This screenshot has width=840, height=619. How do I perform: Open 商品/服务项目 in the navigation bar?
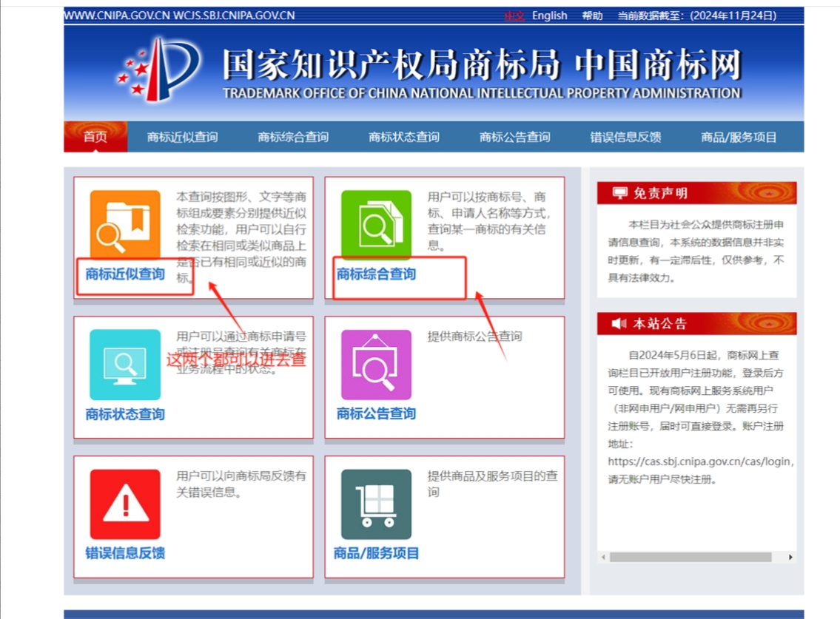(739, 137)
